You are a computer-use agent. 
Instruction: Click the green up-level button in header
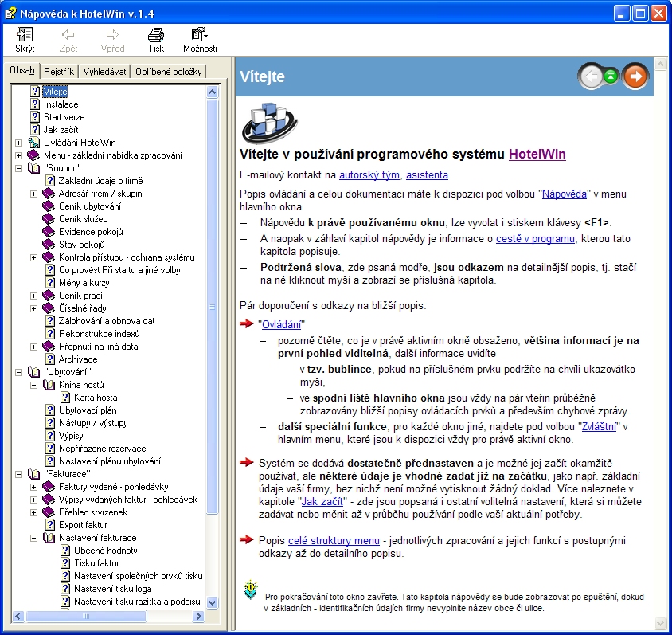(x=611, y=76)
